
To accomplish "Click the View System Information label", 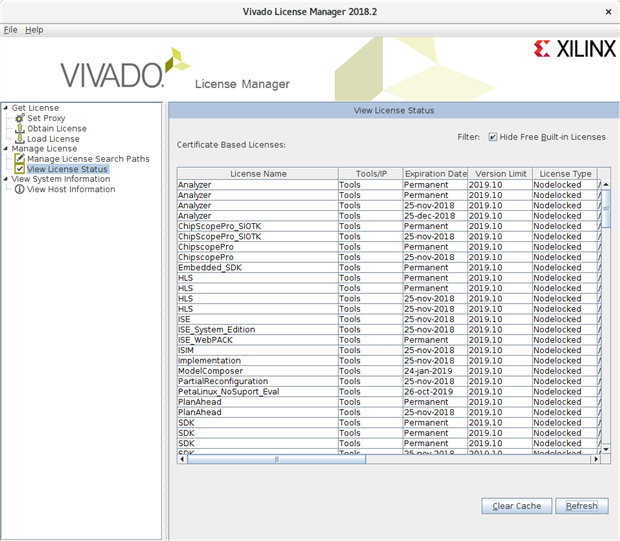I will coord(61,179).
